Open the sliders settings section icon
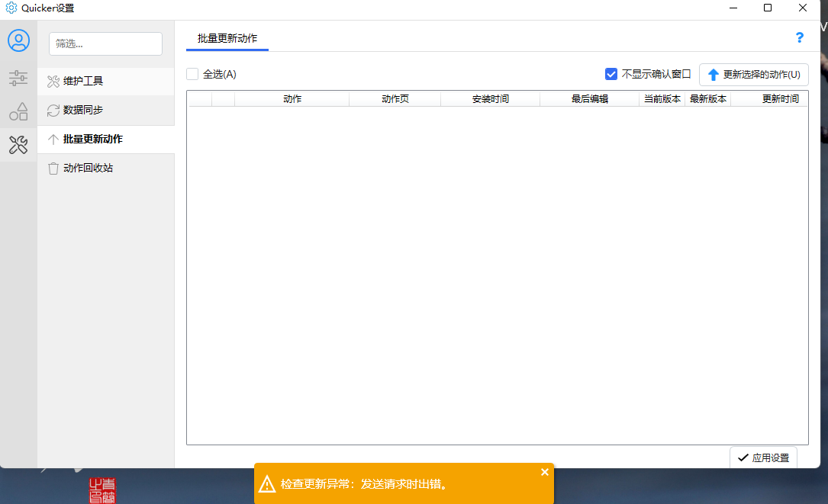Image resolution: width=828 pixels, height=504 pixels. [x=18, y=78]
